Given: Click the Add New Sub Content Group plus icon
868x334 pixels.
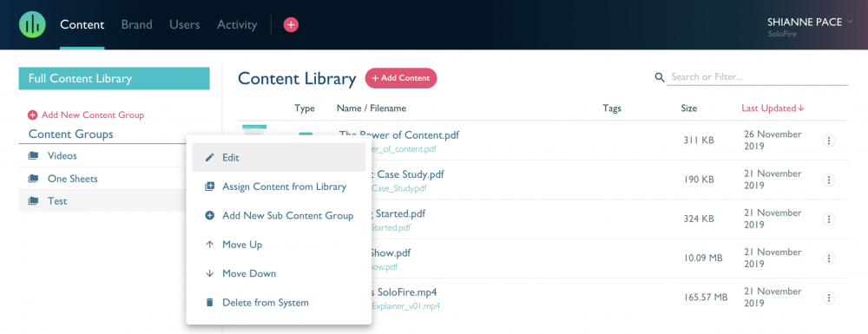Looking at the screenshot, I should pos(209,216).
